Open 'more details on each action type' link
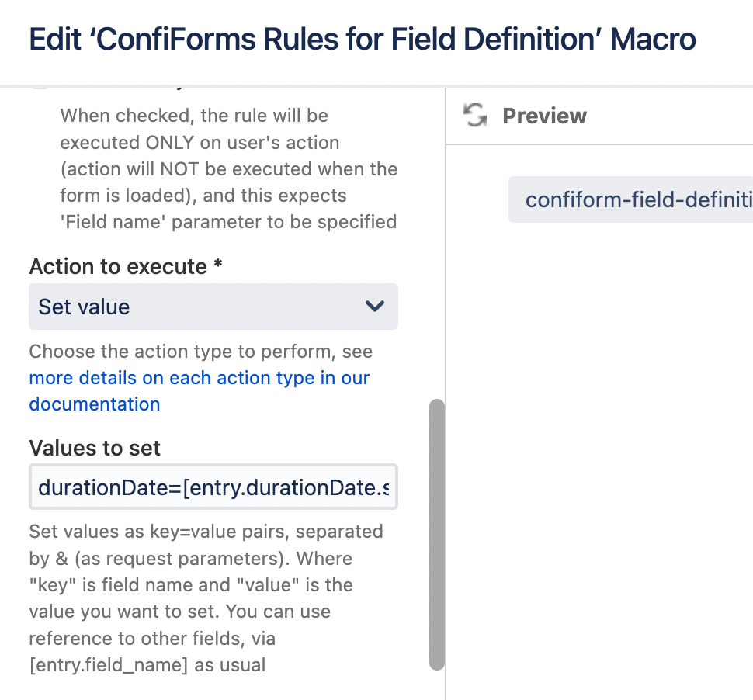This screenshot has width=753, height=700. (199, 378)
